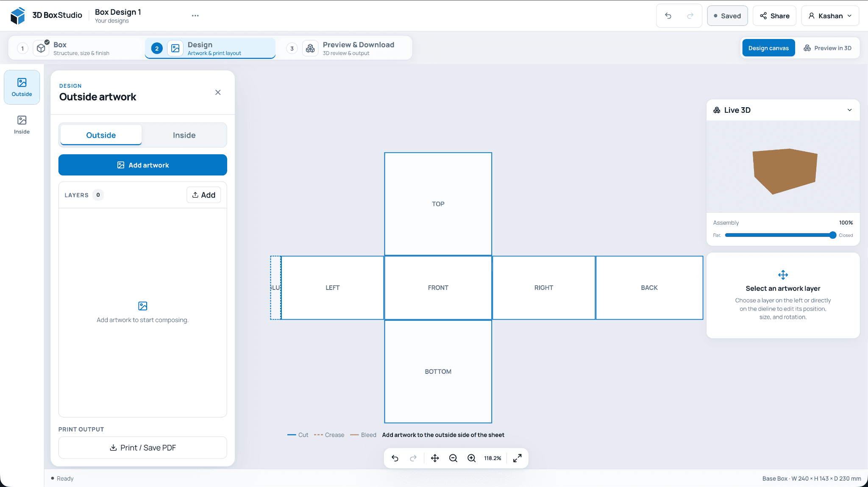Zoom in the design canvas
The width and height of the screenshot is (868, 487).
point(471,458)
